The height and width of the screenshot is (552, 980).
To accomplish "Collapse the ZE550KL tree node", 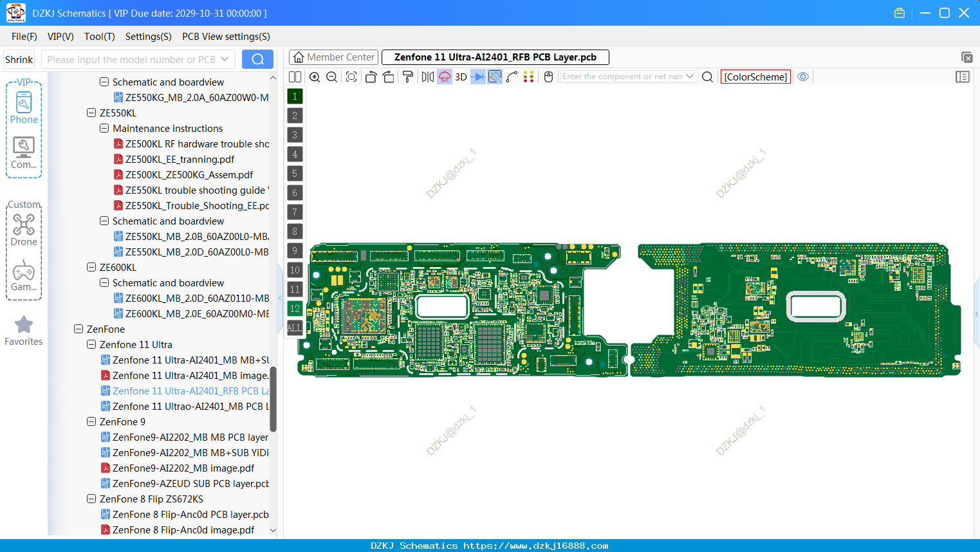I will [x=91, y=113].
